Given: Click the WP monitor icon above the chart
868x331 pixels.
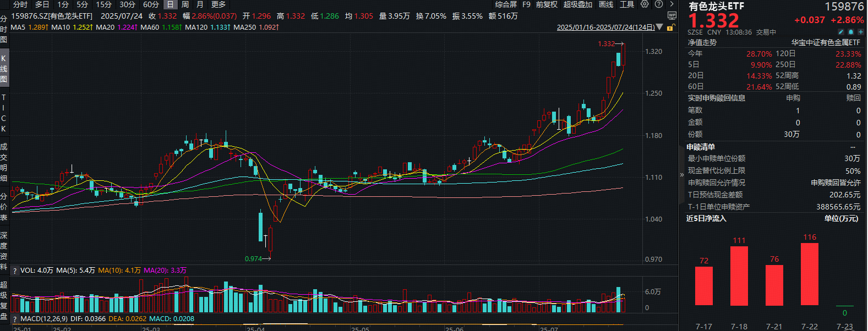Looking at the screenshot, I should pyautogui.click(x=672, y=15).
